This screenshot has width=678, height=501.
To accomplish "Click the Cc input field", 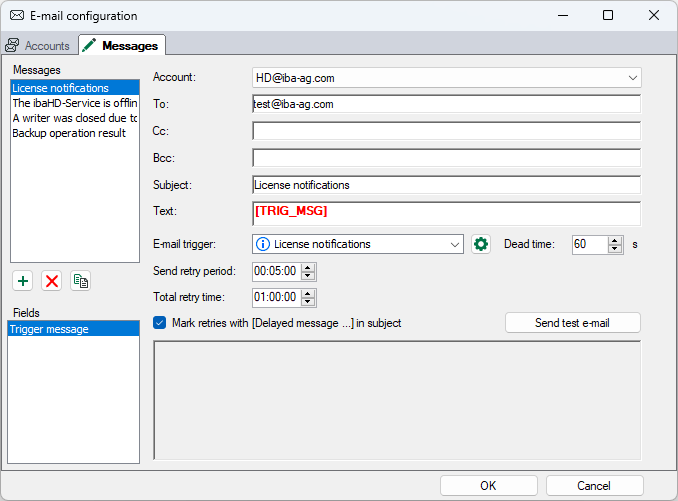I will 446,131.
